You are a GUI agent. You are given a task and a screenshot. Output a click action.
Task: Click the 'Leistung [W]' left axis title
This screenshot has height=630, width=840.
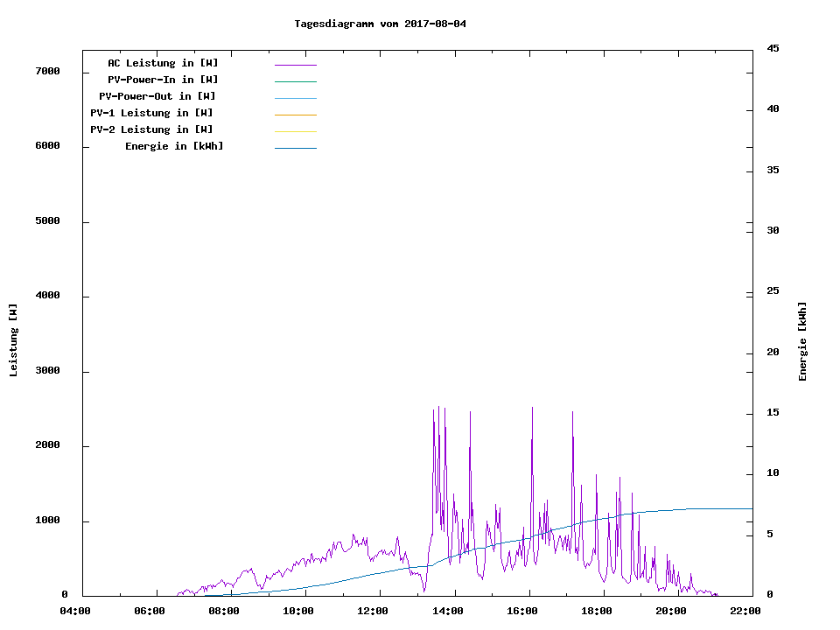click(x=13, y=340)
